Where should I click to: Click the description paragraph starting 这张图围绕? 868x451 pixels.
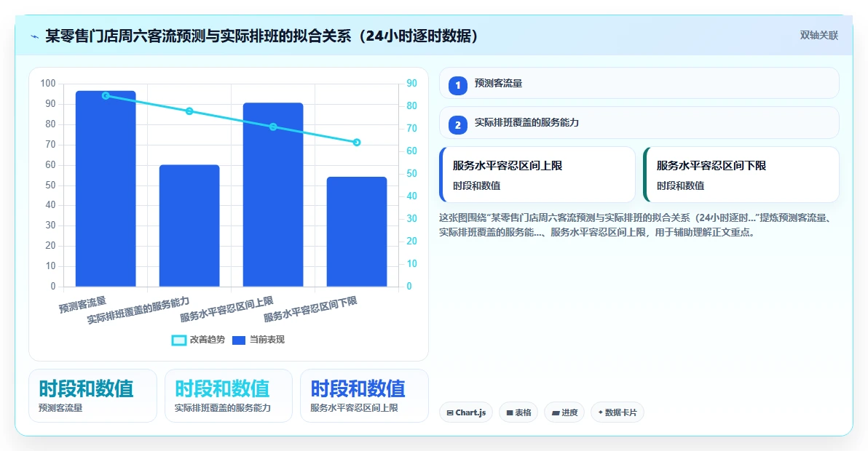[636, 225]
